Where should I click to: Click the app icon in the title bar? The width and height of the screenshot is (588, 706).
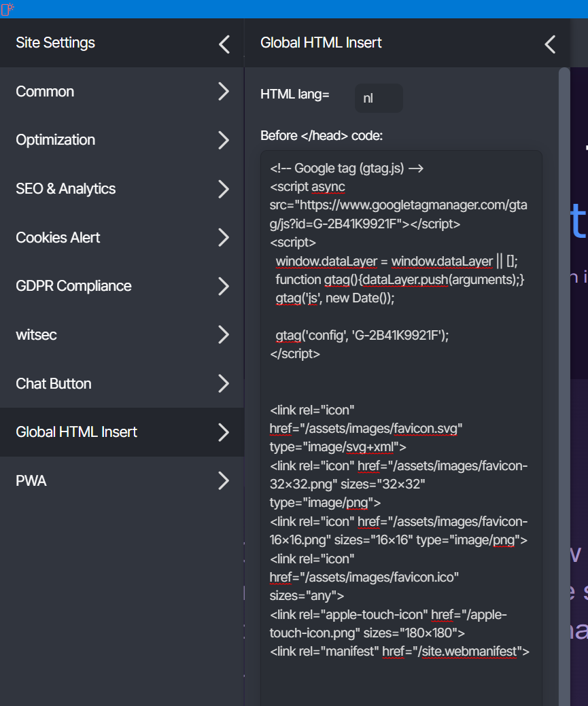pos(7,9)
